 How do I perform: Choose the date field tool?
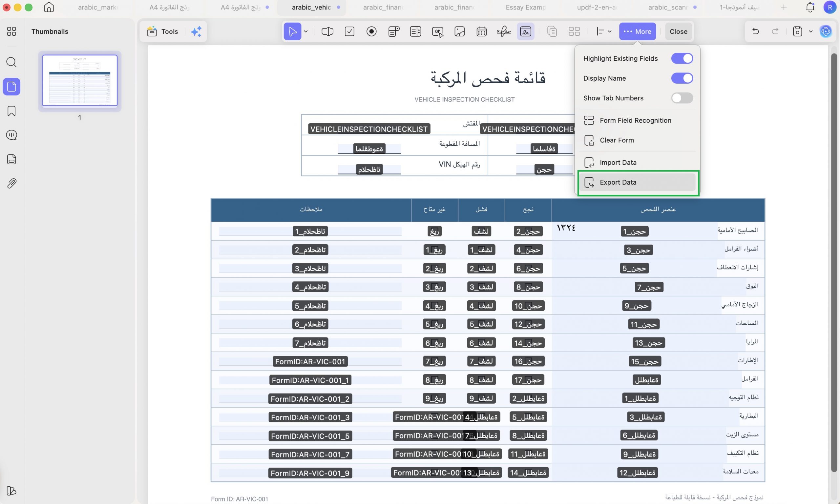481,31
